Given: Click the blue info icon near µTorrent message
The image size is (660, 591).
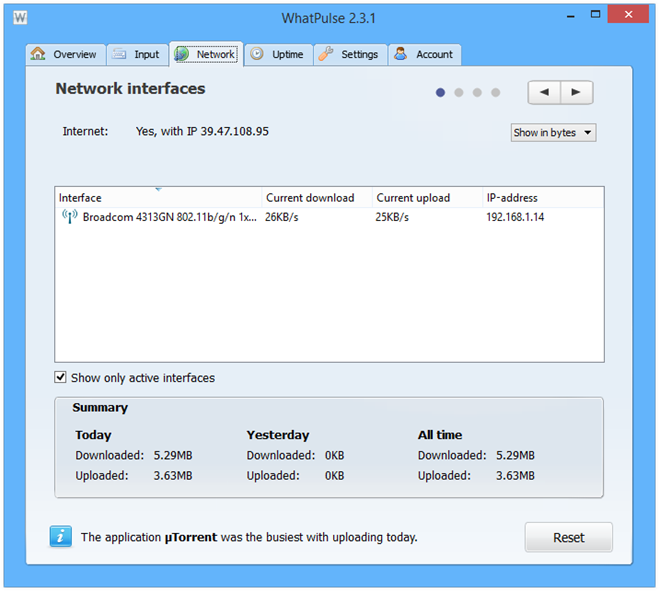Looking at the screenshot, I should 61,537.
